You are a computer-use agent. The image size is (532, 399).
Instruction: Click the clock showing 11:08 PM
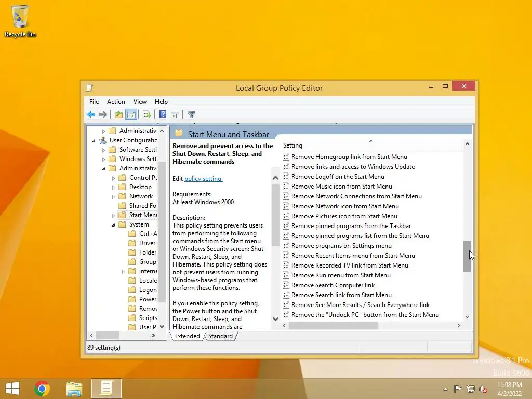pos(509,385)
